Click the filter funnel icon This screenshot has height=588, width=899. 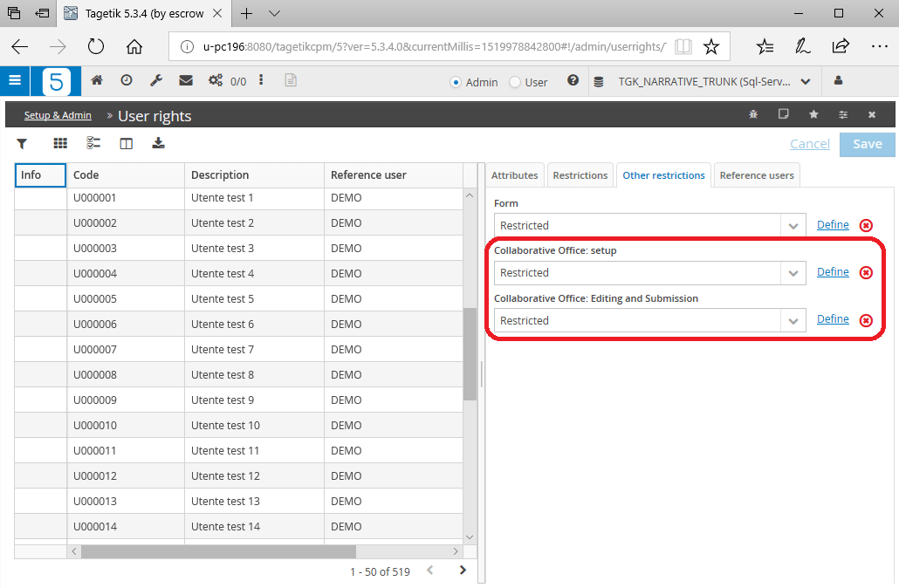[x=22, y=144]
